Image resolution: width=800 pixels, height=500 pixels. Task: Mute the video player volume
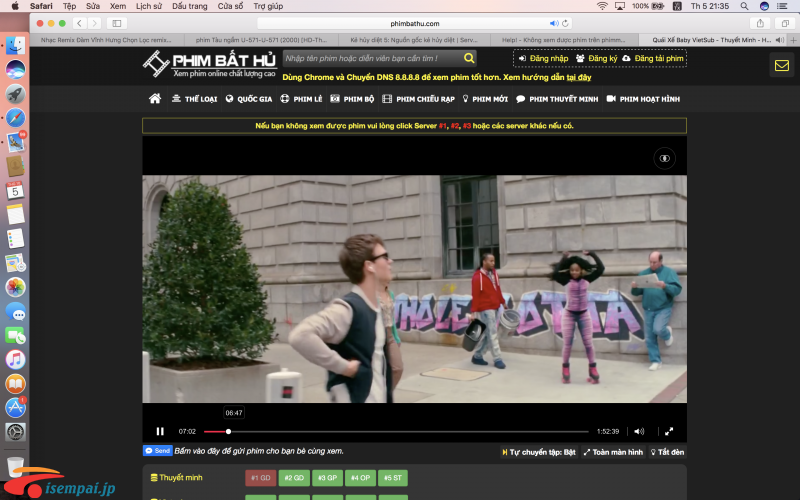639,432
